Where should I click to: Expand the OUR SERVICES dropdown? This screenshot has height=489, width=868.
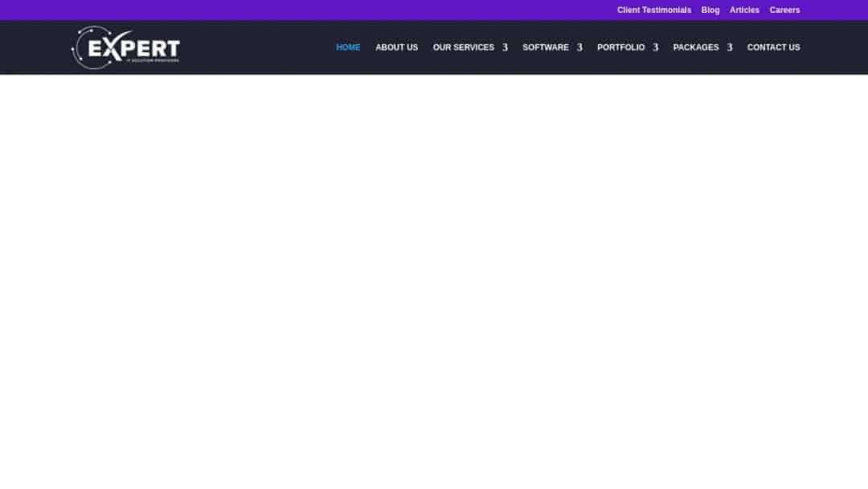coord(464,47)
